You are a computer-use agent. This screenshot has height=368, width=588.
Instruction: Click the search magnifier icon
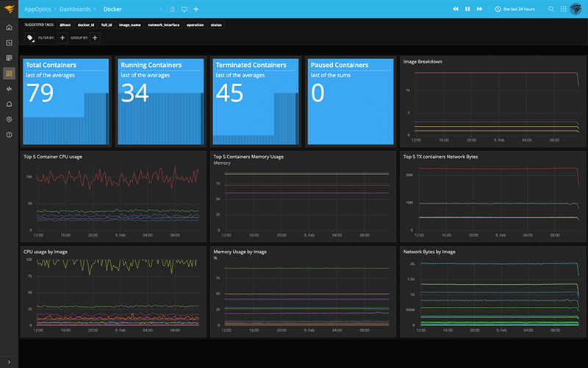pyautogui.click(x=551, y=9)
